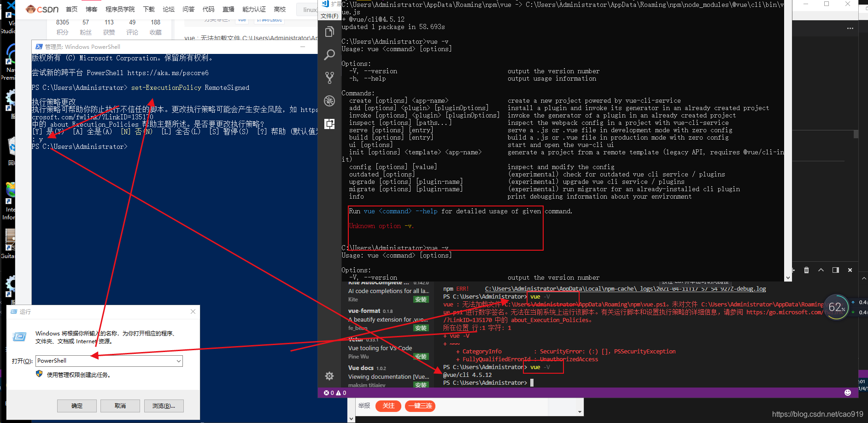Install the Vetur extension
Image resolution: width=868 pixels, height=423 pixels.
pos(421,357)
